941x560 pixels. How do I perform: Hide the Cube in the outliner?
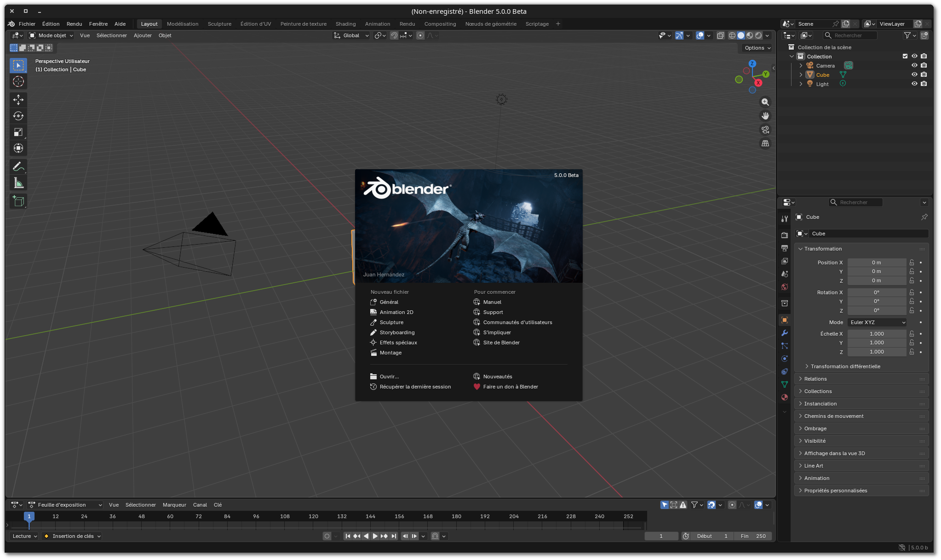pyautogui.click(x=914, y=74)
